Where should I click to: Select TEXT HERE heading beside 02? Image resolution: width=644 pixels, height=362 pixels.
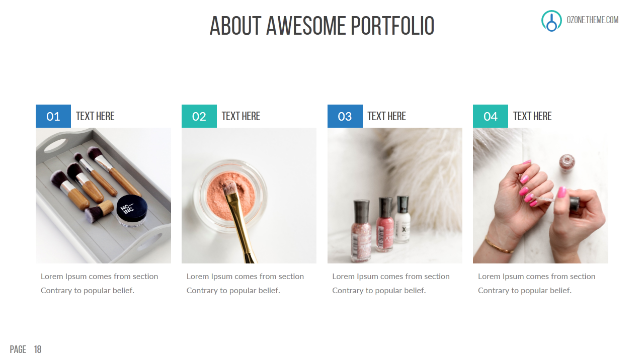click(241, 116)
